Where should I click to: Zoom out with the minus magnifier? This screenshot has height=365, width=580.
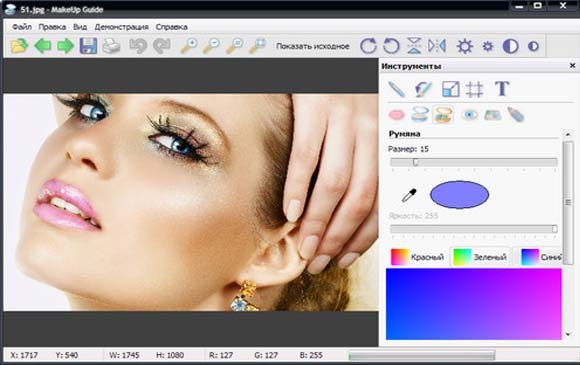pos(212,46)
